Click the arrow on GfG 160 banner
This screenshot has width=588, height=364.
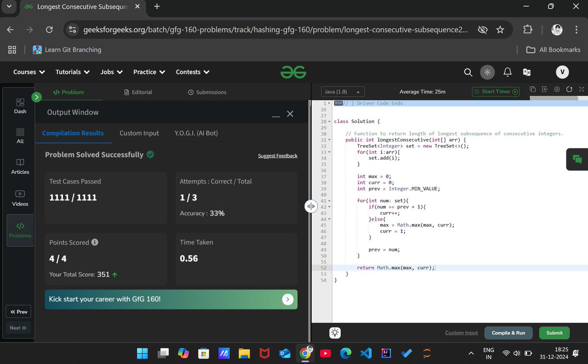288,299
